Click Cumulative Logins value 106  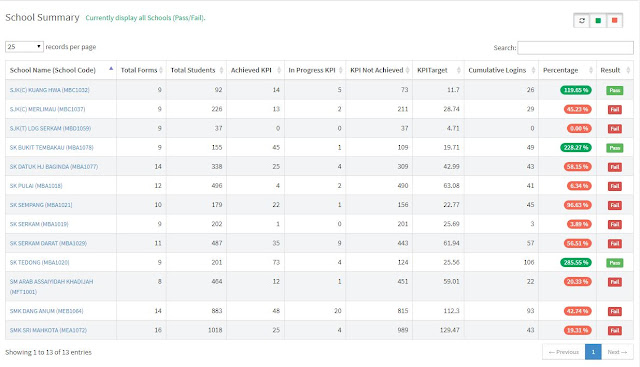click(529, 263)
